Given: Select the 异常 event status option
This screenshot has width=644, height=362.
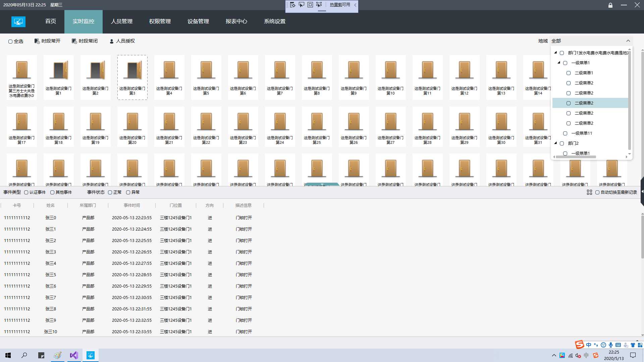Looking at the screenshot, I should (128, 192).
